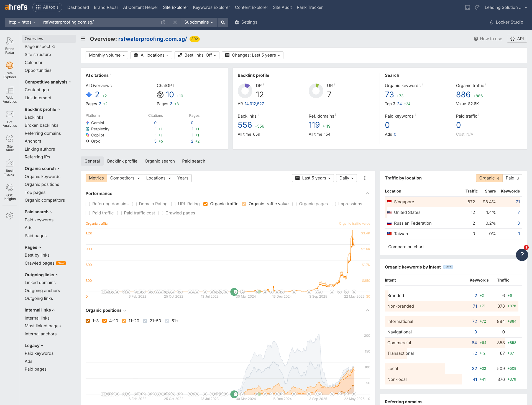Screen dimensions: 532x405
Task: Open the Site Audit sidebar icon
Action: pyautogui.click(x=10, y=143)
